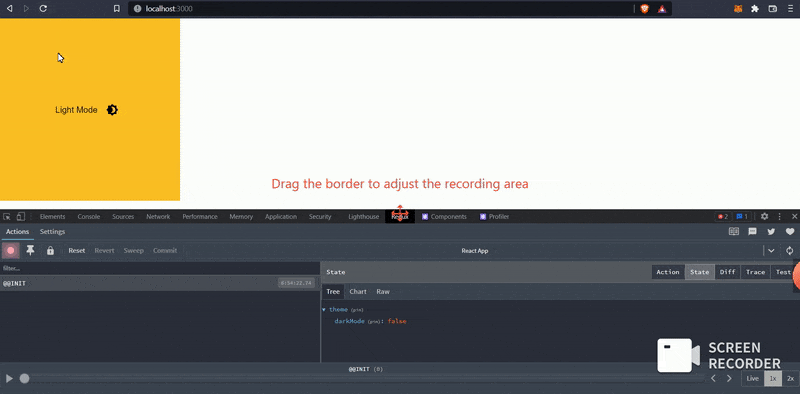Open the Lighthouse tab
Image resolution: width=800 pixels, height=394 pixels.
coord(364,216)
